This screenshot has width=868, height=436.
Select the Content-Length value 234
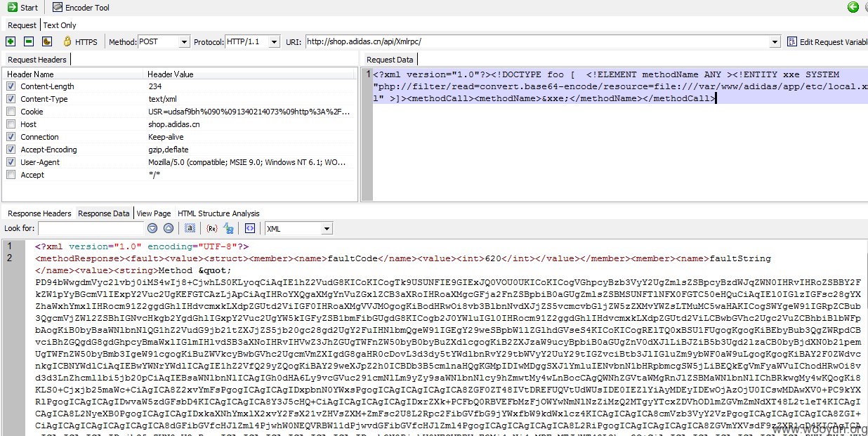pyautogui.click(x=154, y=86)
